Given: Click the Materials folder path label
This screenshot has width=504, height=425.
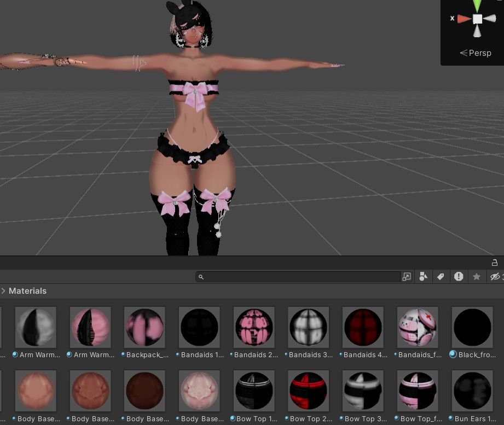Looking at the screenshot, I should click(28, 291).
